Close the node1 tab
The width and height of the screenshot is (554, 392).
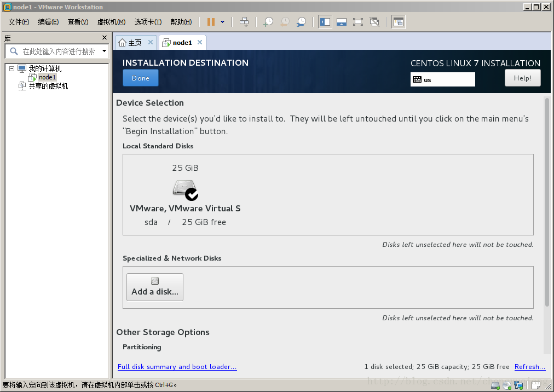pyautogui.click(x=200, y=42)
